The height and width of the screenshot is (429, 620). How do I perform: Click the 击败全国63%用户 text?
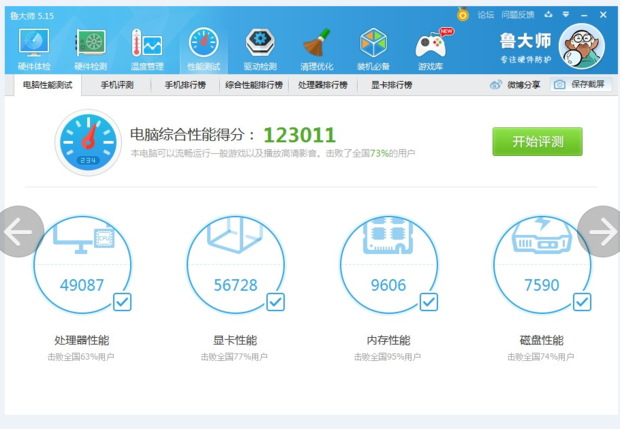point(81,357)
